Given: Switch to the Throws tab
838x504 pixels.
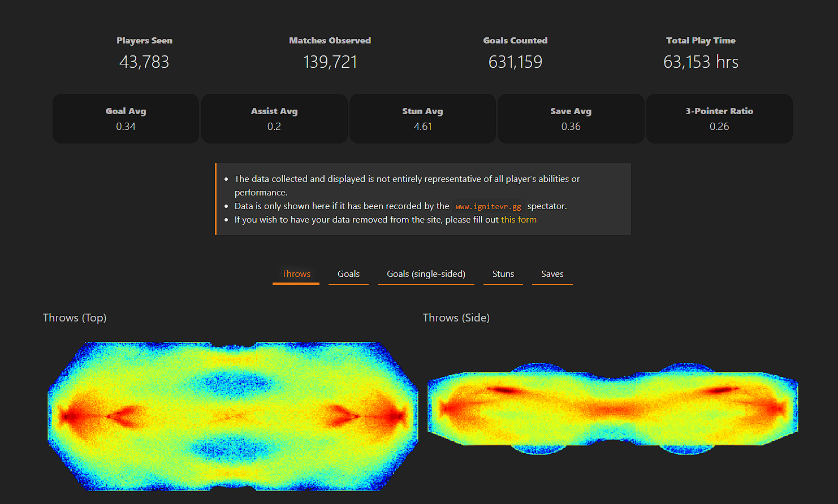Looking at the screenshot, I should pyautogui.click(x=296, y=274).
